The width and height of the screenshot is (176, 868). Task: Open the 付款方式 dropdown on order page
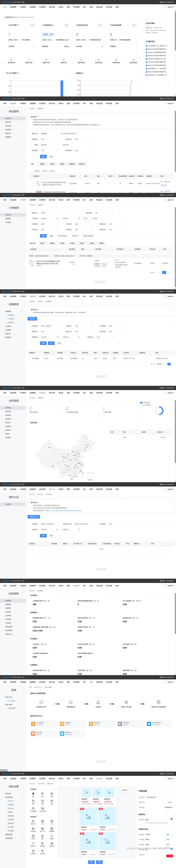(49, 229)
